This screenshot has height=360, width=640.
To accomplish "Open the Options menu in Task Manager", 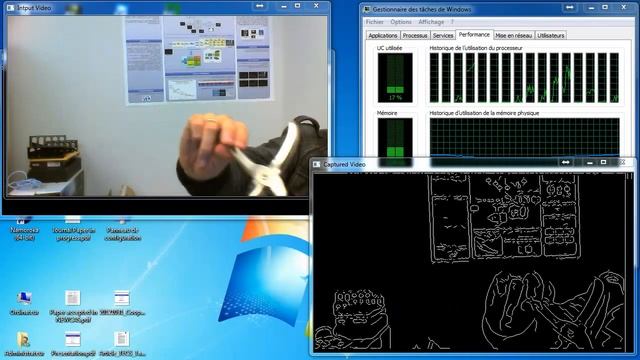I will [x=401, y=22].
